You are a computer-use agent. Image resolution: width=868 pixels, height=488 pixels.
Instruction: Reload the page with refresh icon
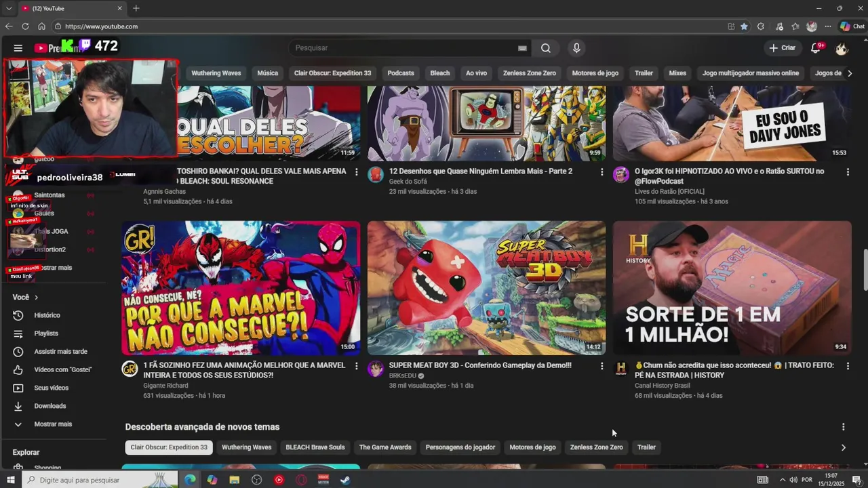pyautogui.click(x=25, y=26)
